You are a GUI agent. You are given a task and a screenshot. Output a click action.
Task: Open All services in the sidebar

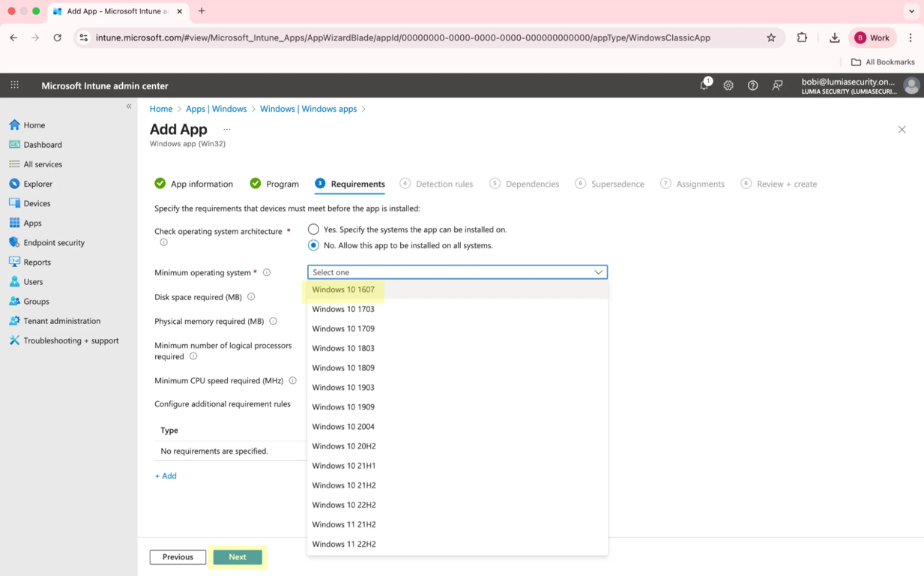click(x=35, y=164)
